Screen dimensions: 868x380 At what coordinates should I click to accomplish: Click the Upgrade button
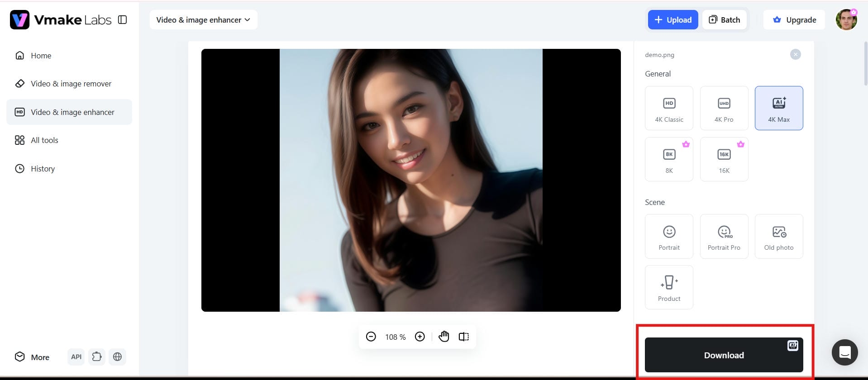(x=794, y=20)
